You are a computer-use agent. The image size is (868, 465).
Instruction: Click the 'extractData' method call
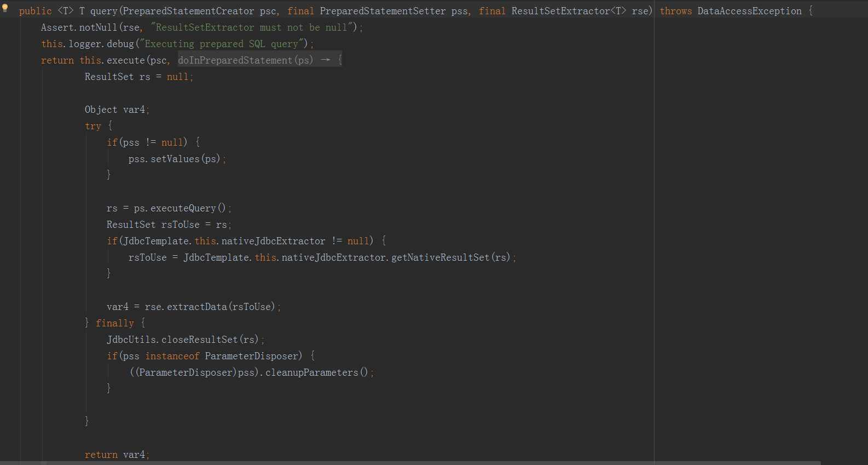[197, 307]
